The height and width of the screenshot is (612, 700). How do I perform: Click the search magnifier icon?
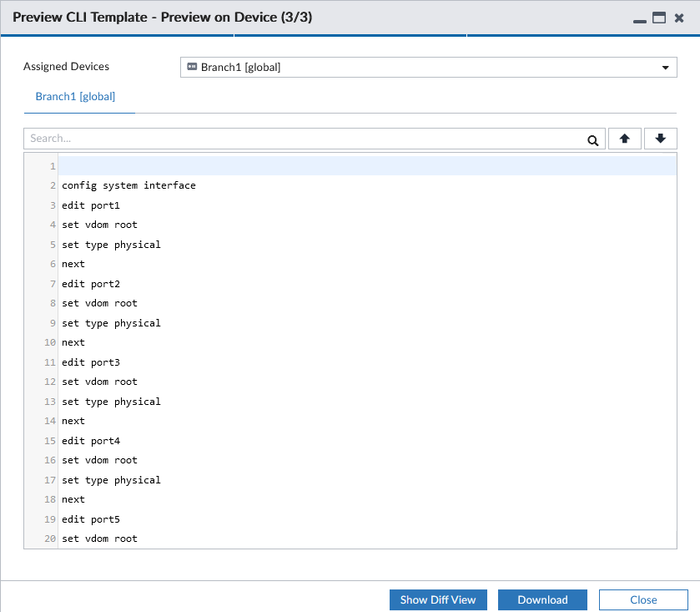tap(592, 140)
